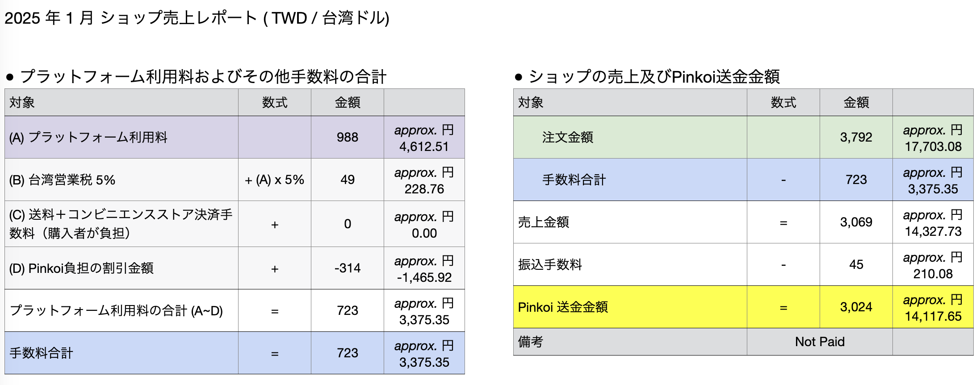Image resolution: width=980 pixels, height=385 pixels.
Task: Click the ショップの売上及びPinkoi送金金額 section heading
Action: (653, 77)
